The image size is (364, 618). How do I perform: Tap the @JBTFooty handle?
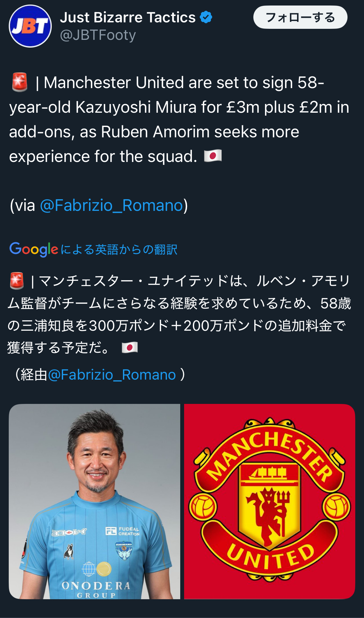(98, 35)
